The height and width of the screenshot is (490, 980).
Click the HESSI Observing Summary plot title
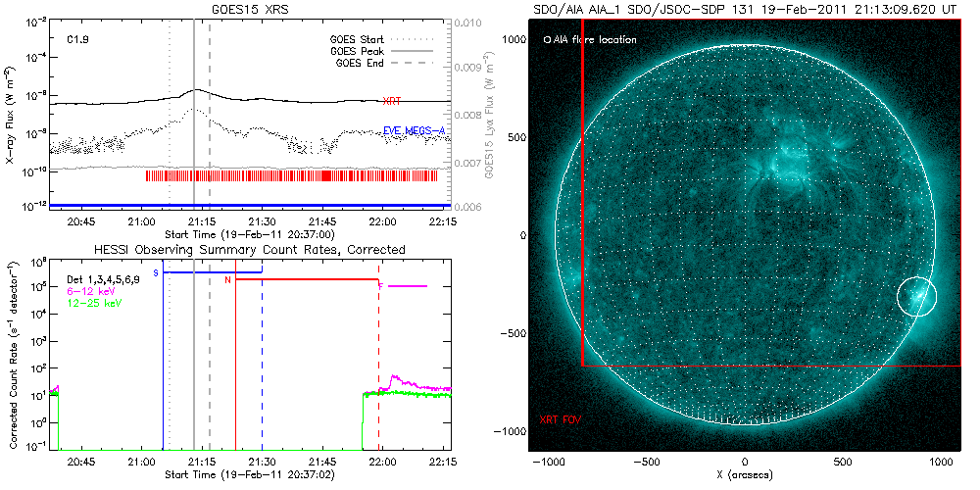pos(248,251)
